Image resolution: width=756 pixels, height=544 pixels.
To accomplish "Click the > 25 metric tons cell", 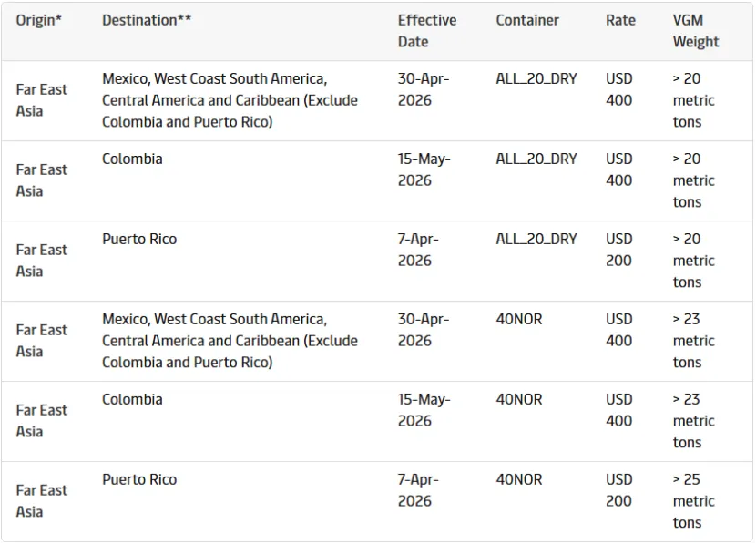I will pyautogui.click(x=693, y=501).
